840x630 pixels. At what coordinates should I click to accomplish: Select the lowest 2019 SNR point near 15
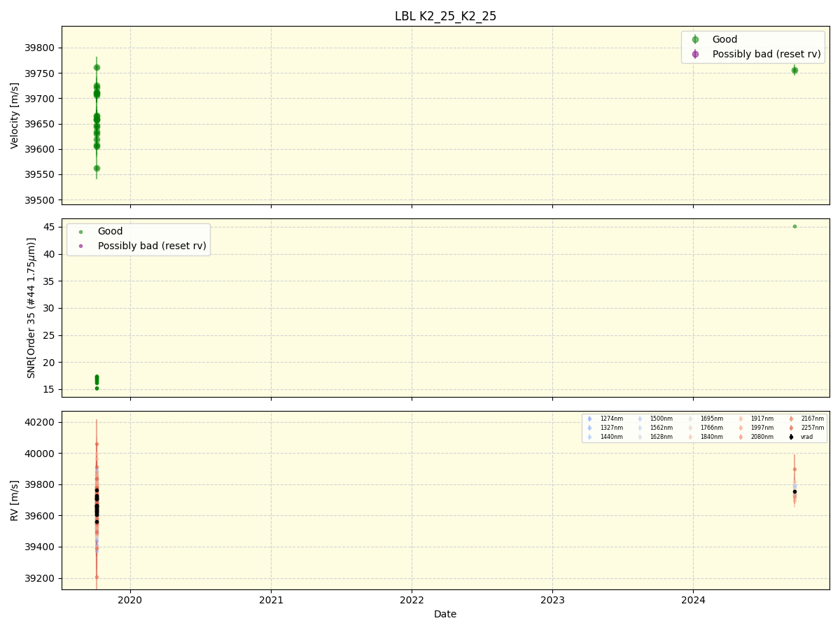click(x=97, y=388)
